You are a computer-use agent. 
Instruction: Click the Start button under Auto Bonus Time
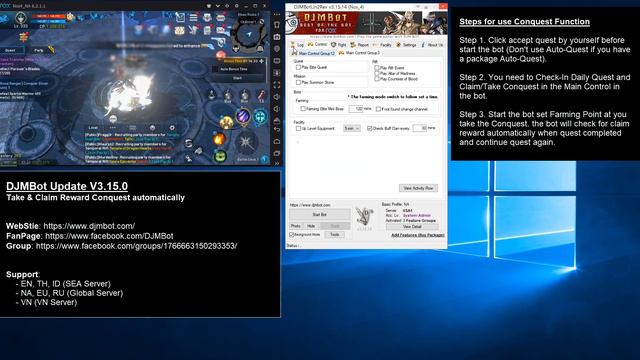click(x=237, y=78)
